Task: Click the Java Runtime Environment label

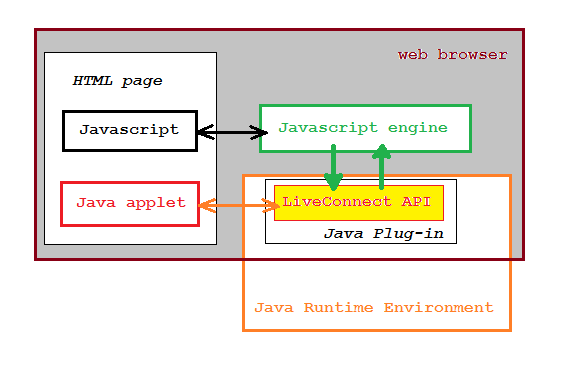Action: (374, 308)
